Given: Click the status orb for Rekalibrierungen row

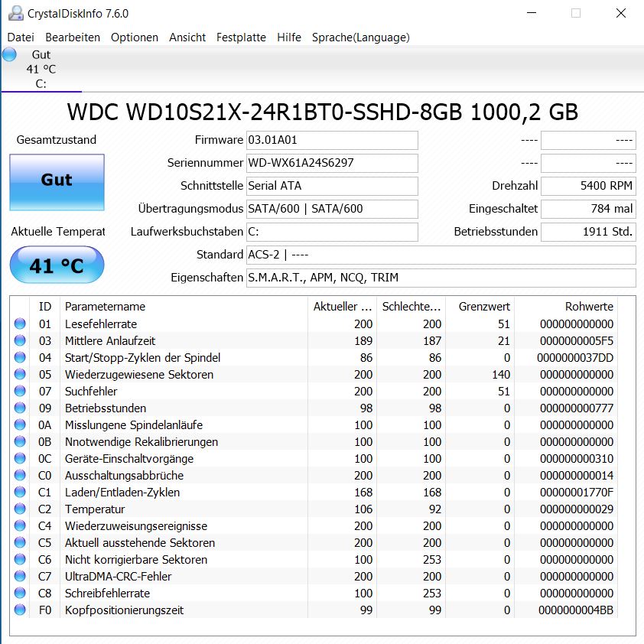Looking at the screenshot, I should click(20, 441).
